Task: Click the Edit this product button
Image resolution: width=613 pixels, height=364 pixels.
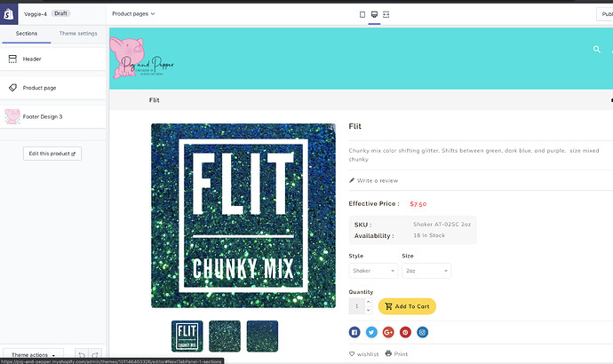Action: 52,154
